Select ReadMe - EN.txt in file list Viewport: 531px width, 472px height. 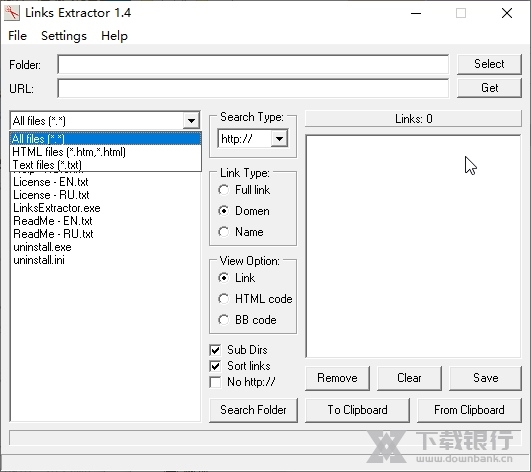pyautogui.click(x=52, y=221)
